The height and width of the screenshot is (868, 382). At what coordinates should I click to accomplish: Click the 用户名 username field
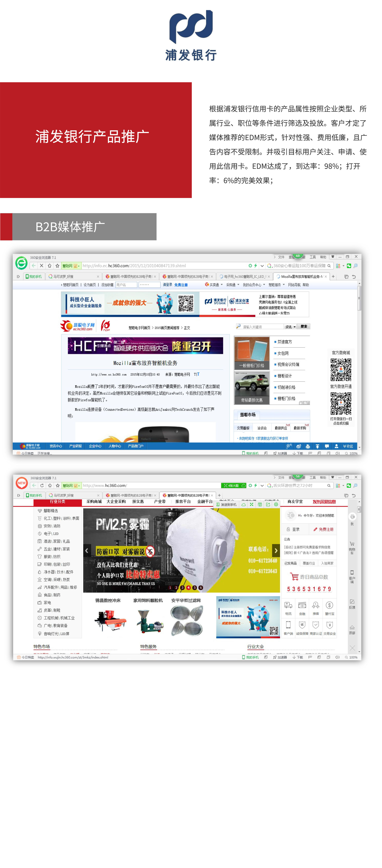[126, 285]
